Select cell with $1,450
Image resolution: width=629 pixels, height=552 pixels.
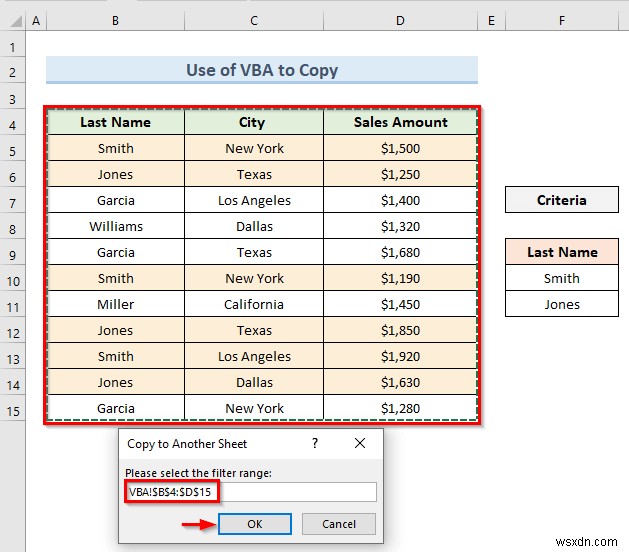pyautogui.click(x=400, y=304)
